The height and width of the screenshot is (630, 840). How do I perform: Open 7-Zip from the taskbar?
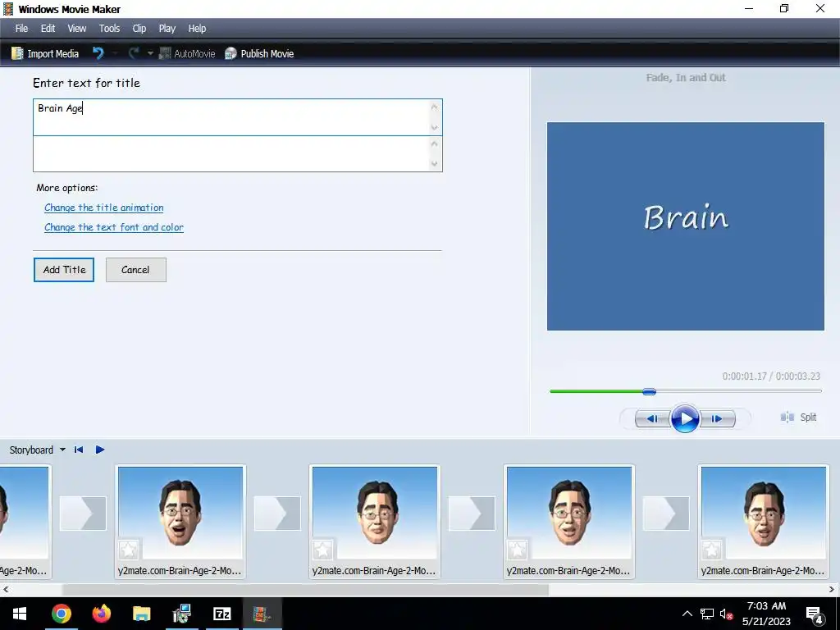click(x=221, y=614)
